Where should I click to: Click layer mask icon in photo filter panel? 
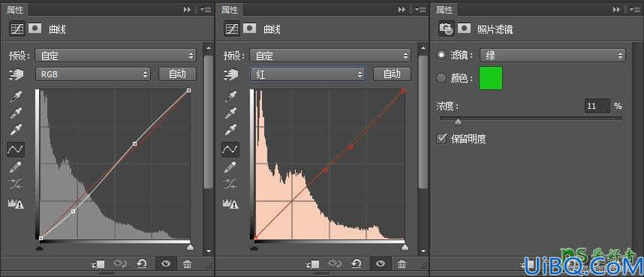tap(464, 29)
